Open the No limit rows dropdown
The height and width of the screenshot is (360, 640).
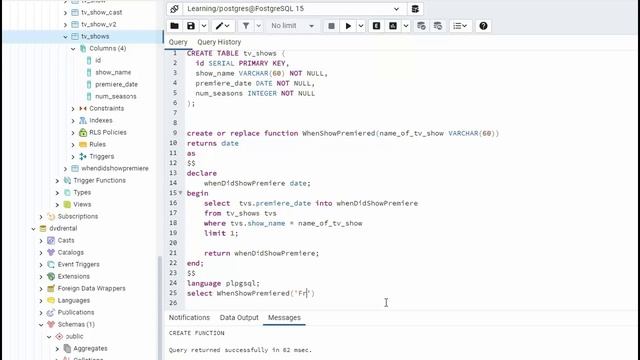(292, 26)
